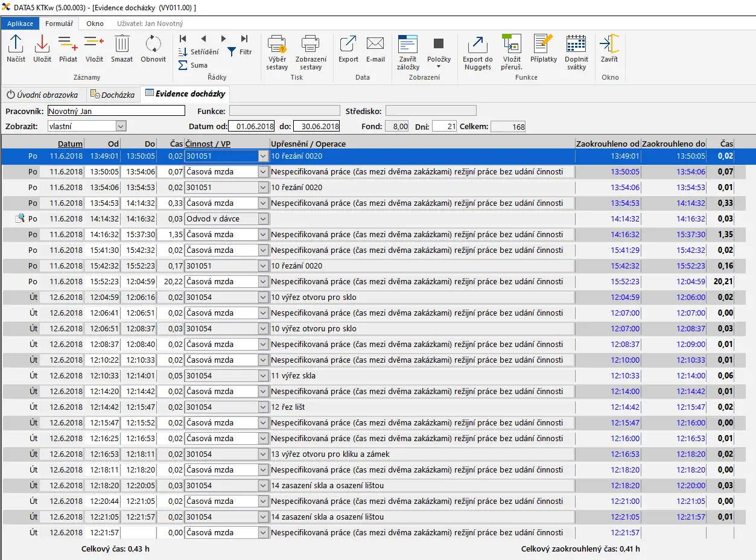Expand 'Odvod v dávce' activity dropdown
This screenshot has height=560, width=756.
tap(262, 218)
